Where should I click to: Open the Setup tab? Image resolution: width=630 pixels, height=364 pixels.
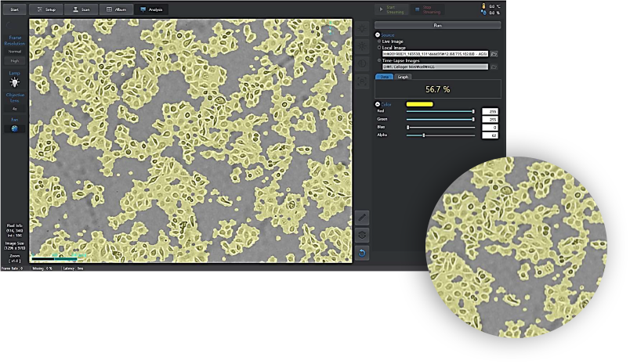point(46,9)
